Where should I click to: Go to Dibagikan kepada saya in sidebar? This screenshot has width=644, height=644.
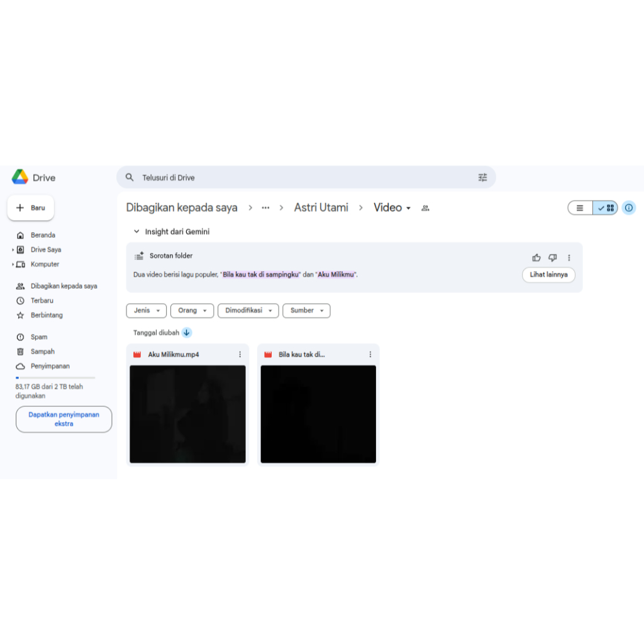point(64,286)
